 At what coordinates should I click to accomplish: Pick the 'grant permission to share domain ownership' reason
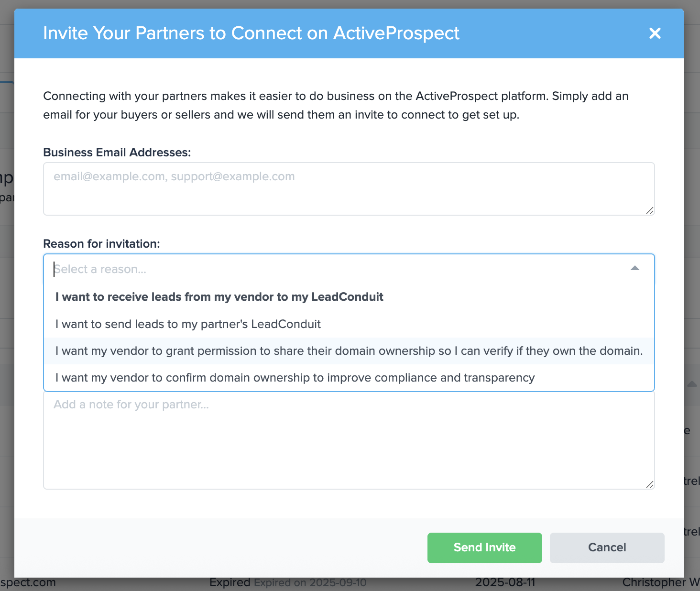pos(349,351)
